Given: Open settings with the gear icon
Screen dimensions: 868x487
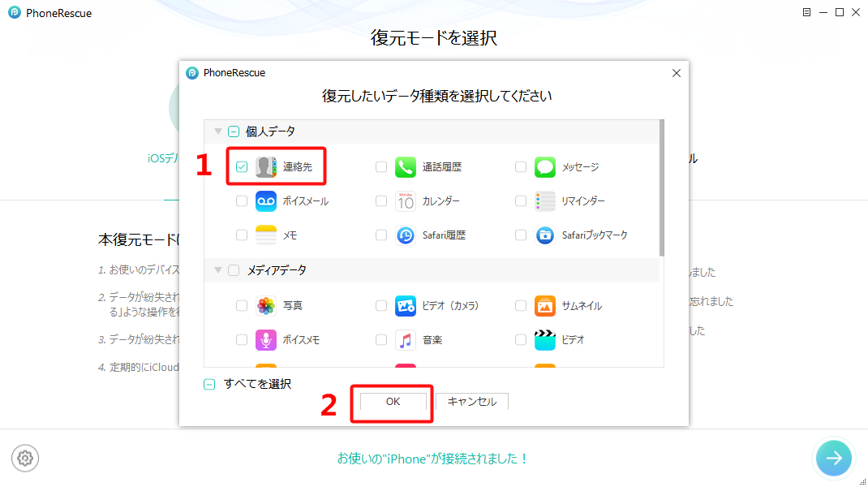Looking at the screenshot, I should (x=25, y=459).
